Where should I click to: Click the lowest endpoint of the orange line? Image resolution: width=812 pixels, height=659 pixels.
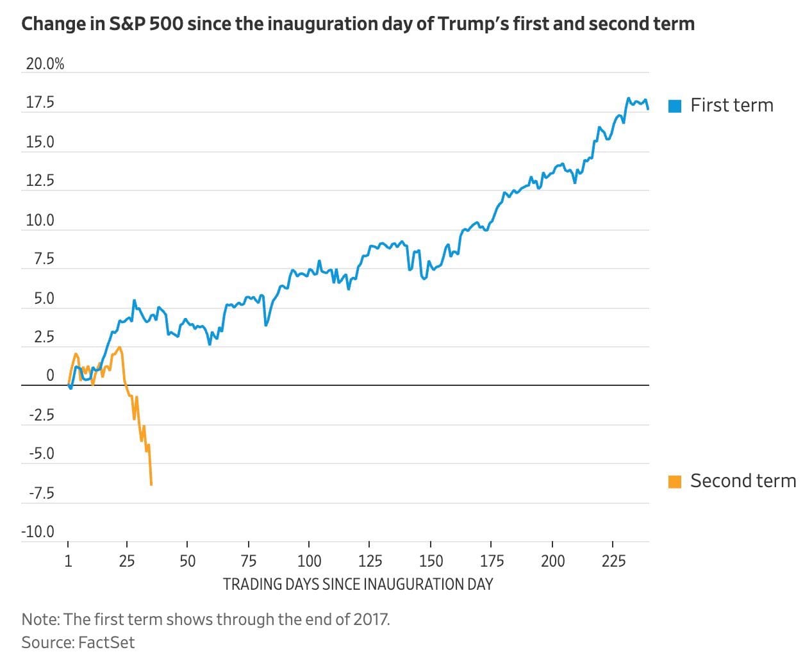tap(151, 485)
